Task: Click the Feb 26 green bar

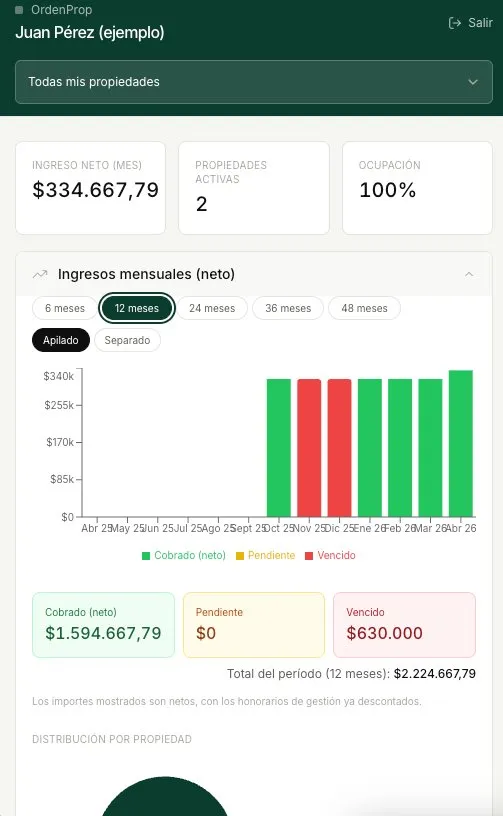Action: [400, 448]
